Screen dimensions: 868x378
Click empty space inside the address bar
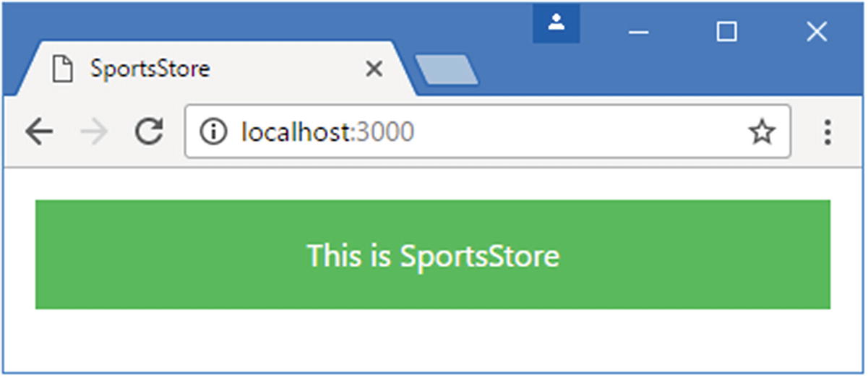click(x=578, y=132)
